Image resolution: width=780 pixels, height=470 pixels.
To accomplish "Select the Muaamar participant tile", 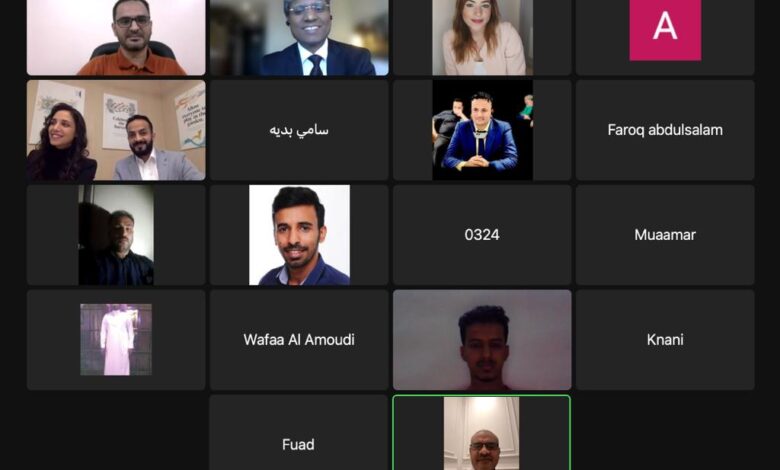I will pyautogui.click(x=665, y=235).
